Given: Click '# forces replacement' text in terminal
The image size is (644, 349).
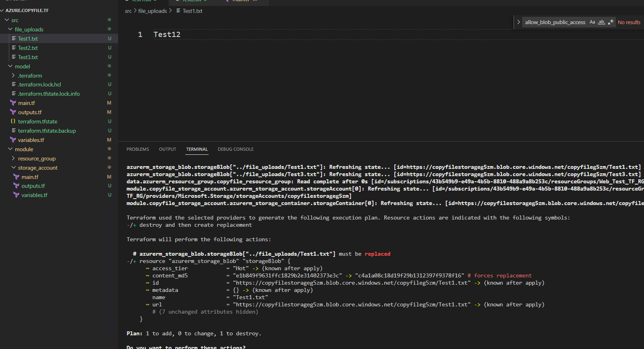Looking at the screenshot, I should pyautogui.click(x=499, y=275).
